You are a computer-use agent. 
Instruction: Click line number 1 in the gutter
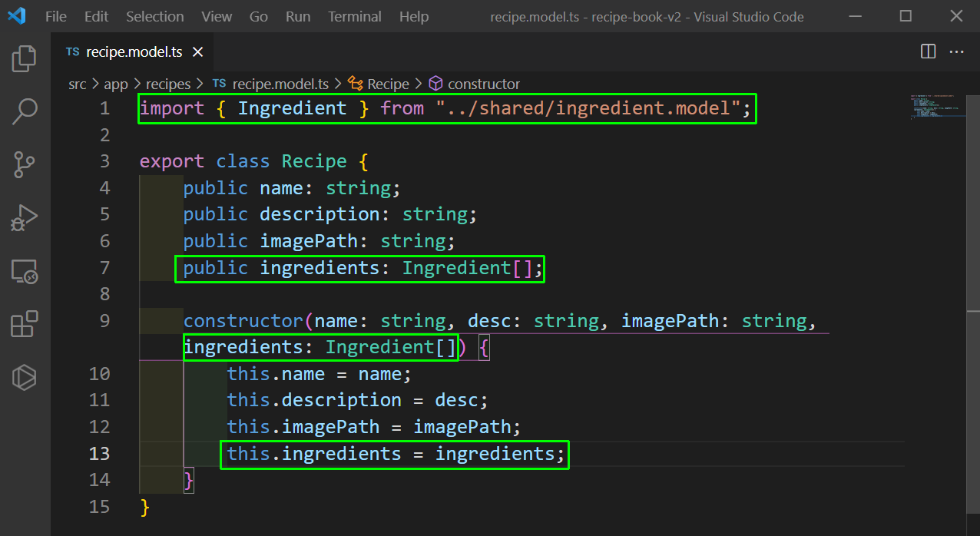104,108
